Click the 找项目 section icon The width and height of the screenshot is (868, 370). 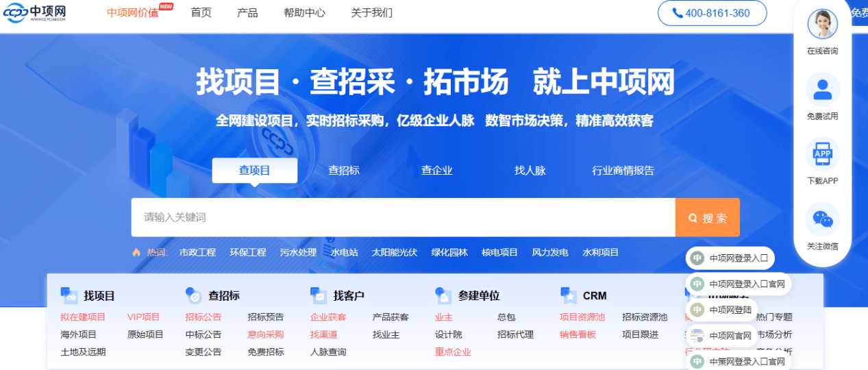point(69,295)
